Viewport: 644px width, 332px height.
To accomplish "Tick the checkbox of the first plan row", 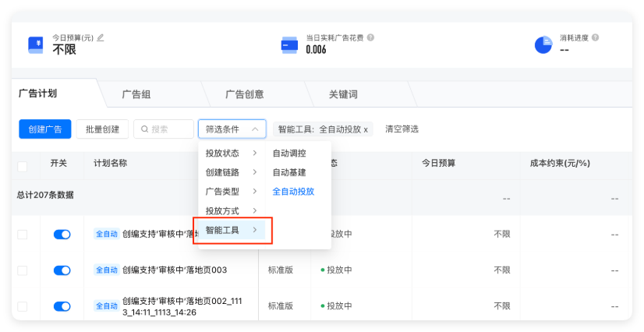I will [x=22, y=235].
